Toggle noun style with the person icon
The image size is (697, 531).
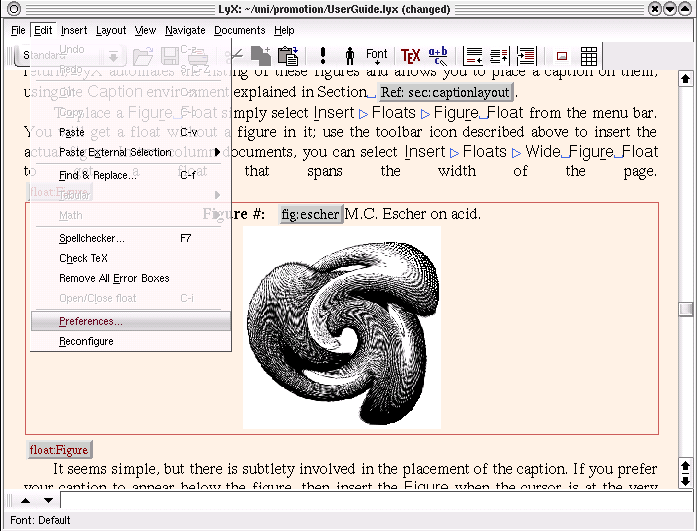350,56
